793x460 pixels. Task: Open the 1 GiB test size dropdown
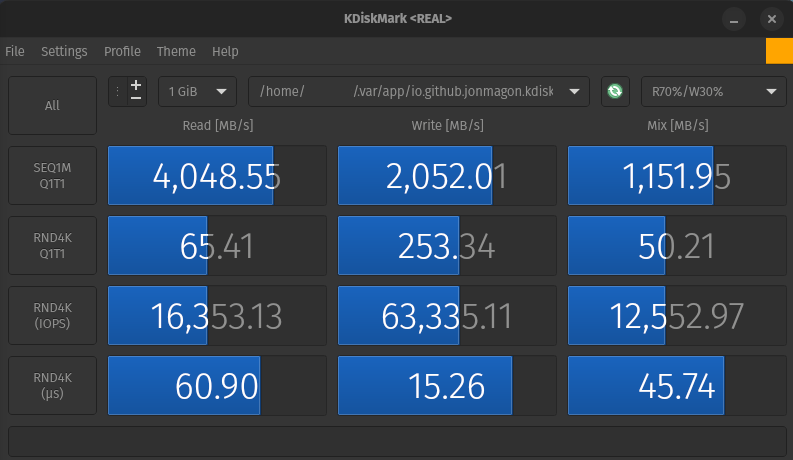[197, 91]
